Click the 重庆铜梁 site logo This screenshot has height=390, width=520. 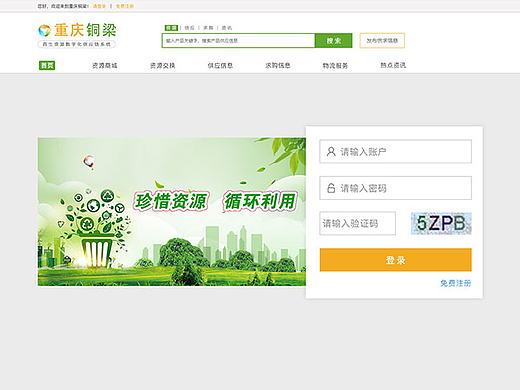(x=77, y=30)
